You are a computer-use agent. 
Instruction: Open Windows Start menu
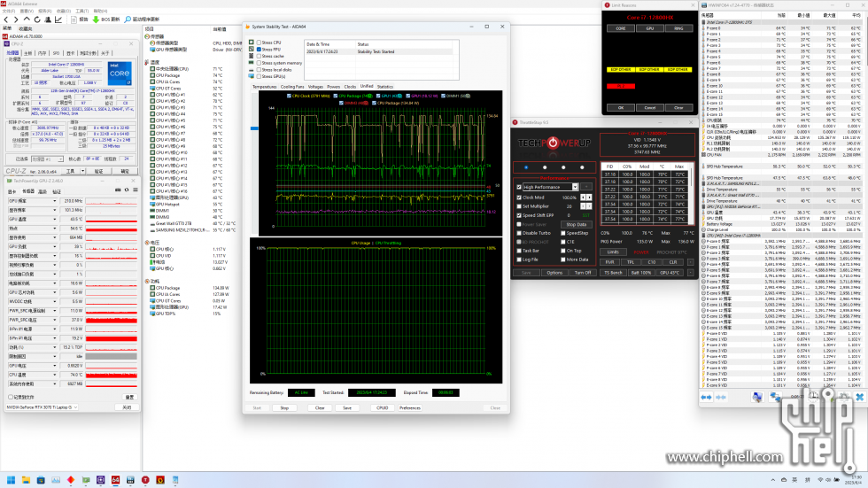click(11, 480)
